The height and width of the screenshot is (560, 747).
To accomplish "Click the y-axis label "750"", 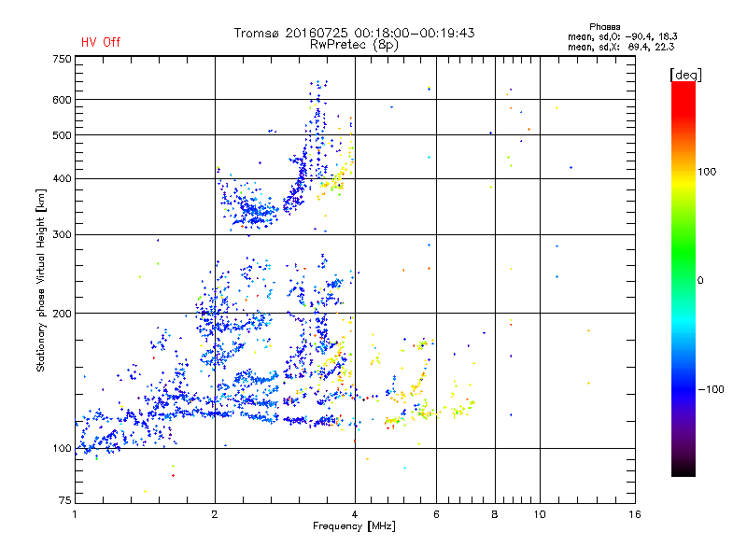I will tap(62, 59).
